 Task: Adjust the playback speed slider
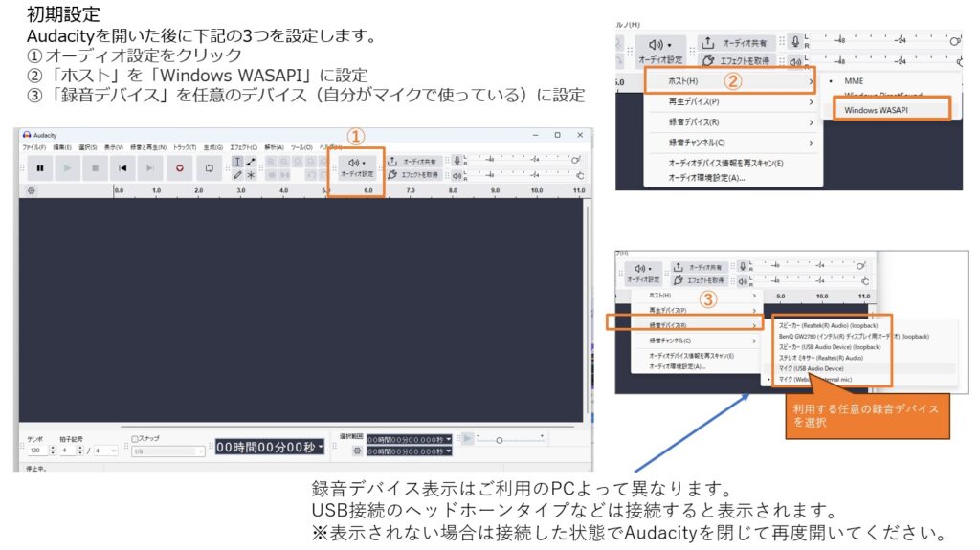pyautogui.click(x=499, y=440)
